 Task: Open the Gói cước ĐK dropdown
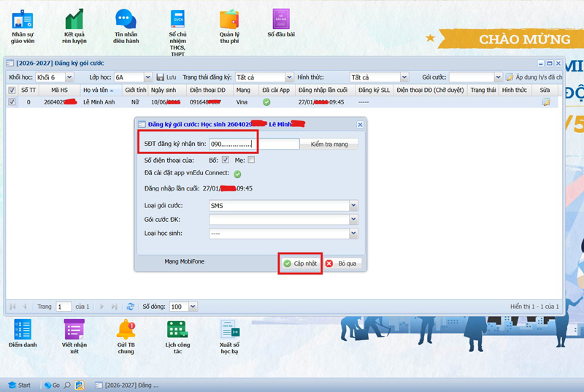353,219
